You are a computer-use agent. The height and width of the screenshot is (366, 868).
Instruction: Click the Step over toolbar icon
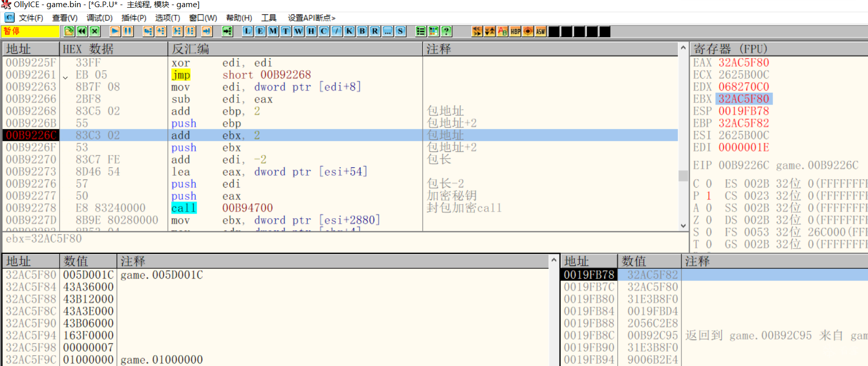161,31
